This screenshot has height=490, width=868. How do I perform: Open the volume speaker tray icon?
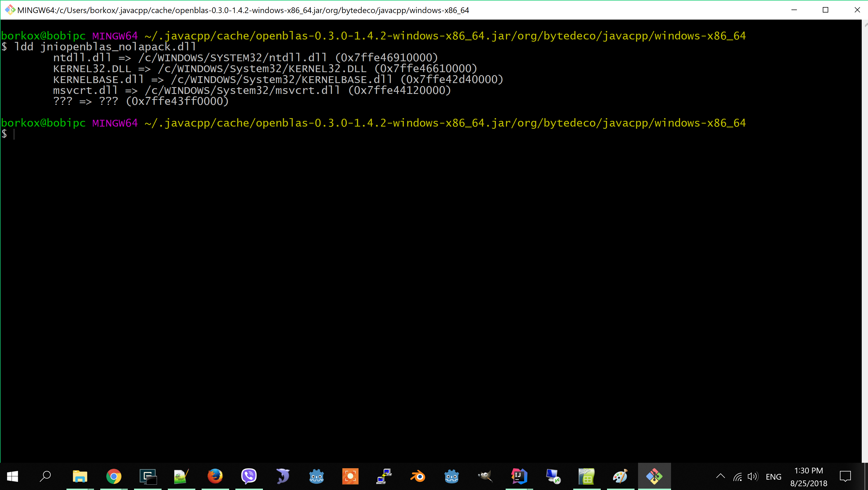(x=752, y=477)
